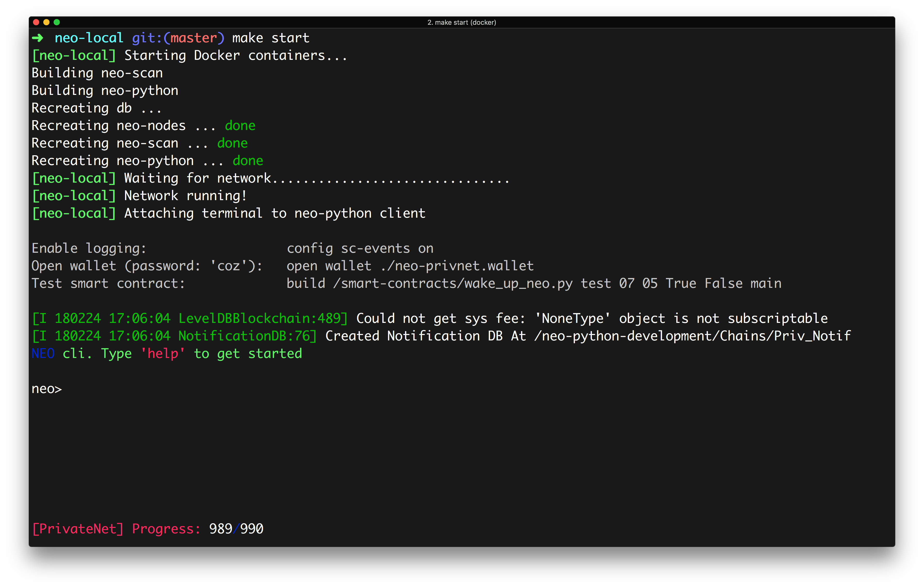Click the "done" status after neo-nodes
The height and width of the screenshot is (588, 924).
point(240,126)
